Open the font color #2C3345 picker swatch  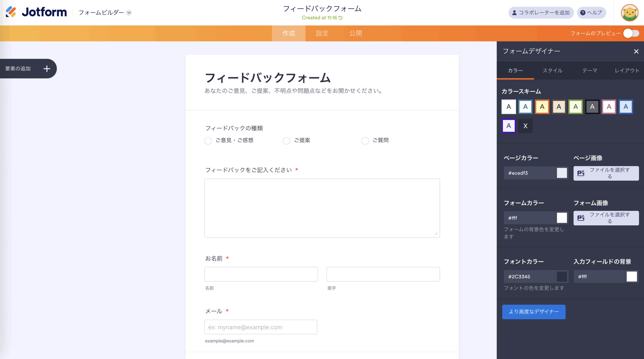562,276
